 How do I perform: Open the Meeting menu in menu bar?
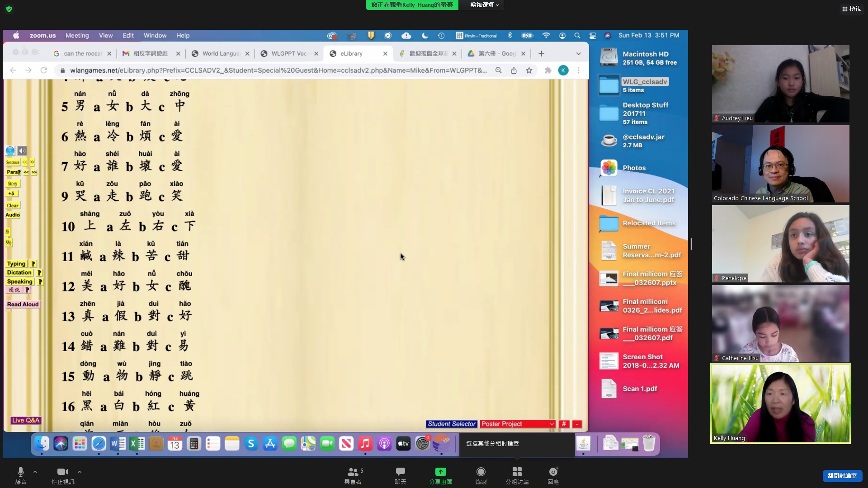77,35
